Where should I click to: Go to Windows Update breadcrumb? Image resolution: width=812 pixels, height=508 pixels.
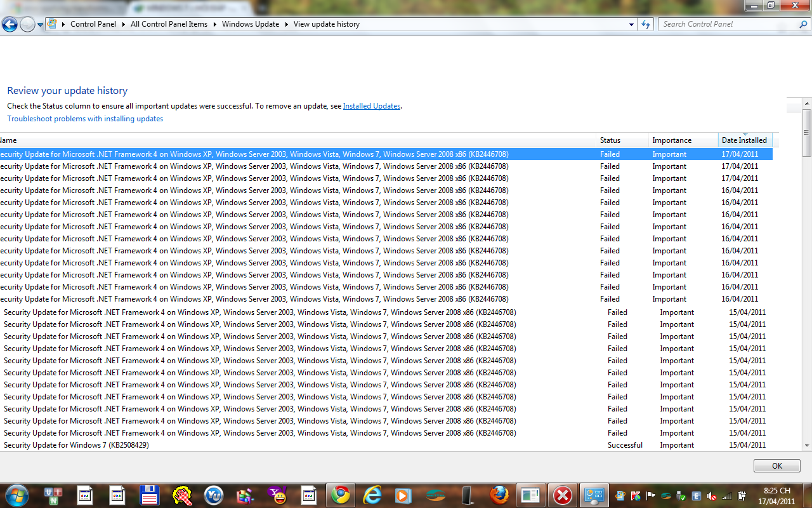(x=251, y=24)
